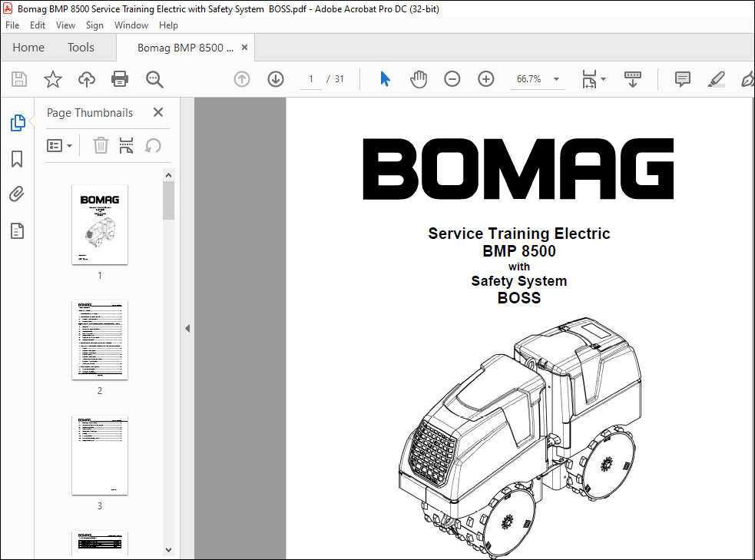
Task: Open the View menu
Action: click(x=65, y=25)
